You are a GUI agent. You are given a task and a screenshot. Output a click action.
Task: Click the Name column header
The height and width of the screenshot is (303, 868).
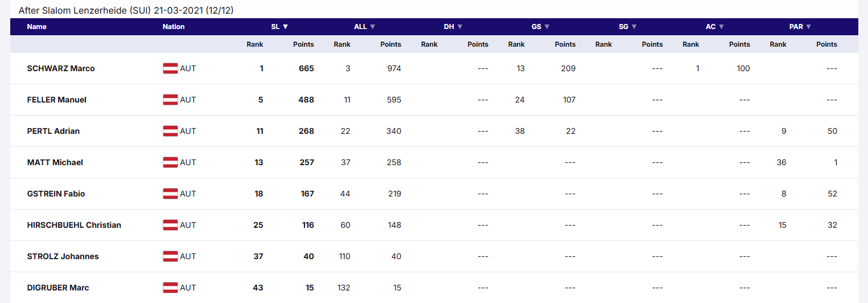pos(37,27)
